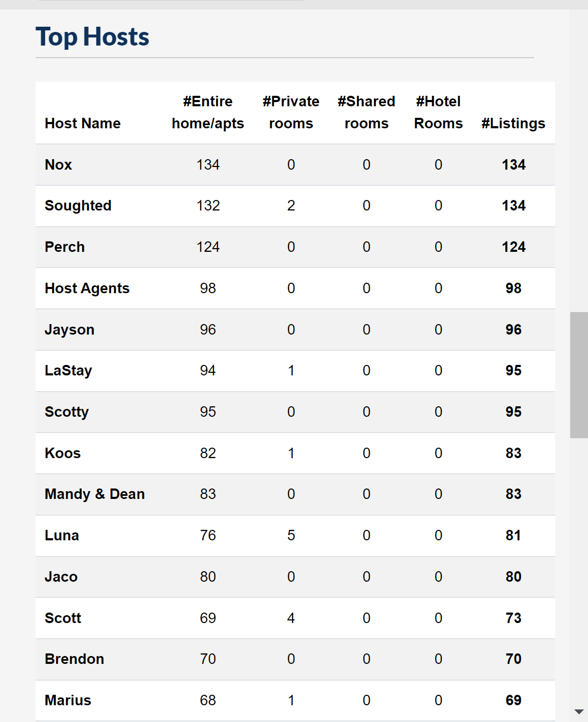Viewport: 588px width, 722px height.
Task: Select the Brendon host name
Action: [74, 659]
